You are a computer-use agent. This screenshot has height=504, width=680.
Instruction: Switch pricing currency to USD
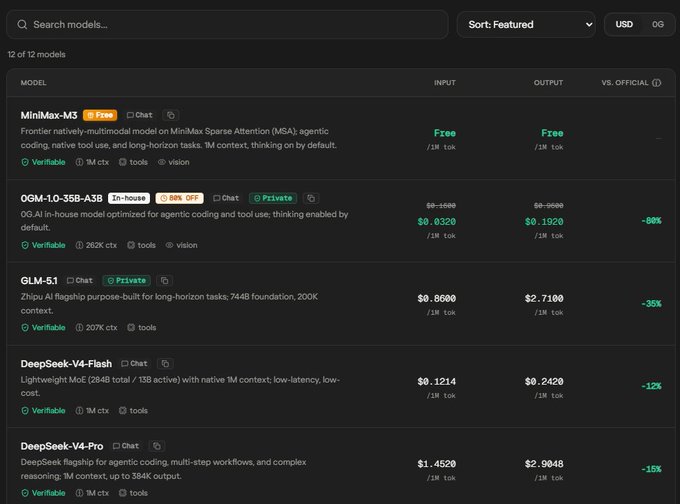tap(624, 24)
